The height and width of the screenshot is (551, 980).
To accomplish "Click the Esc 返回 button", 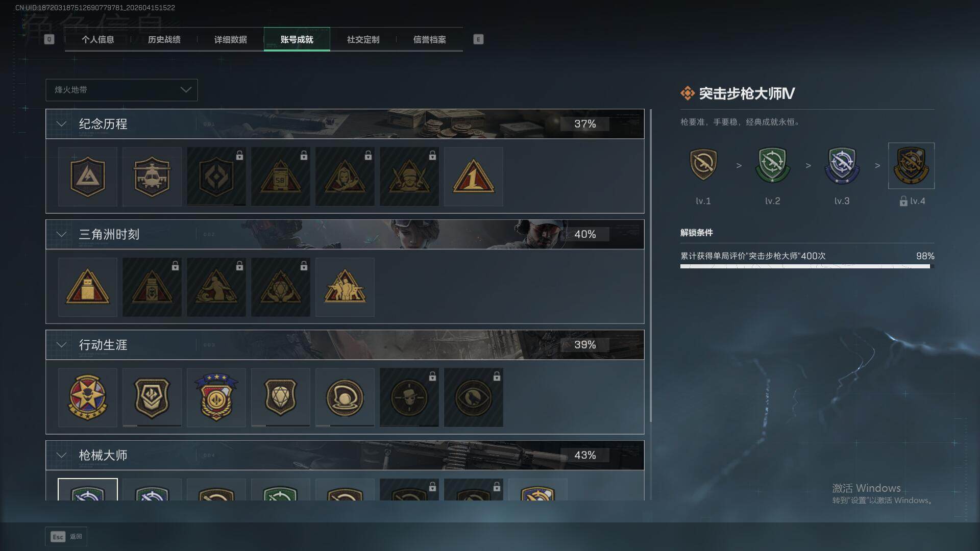I will point(66,537).
